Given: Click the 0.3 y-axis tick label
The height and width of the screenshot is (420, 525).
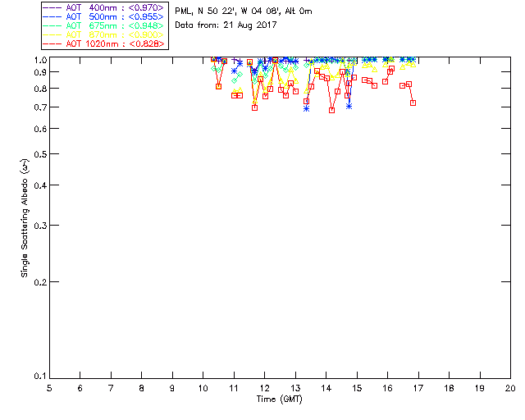Looking at the screenshot, I should tap(40, 226).
